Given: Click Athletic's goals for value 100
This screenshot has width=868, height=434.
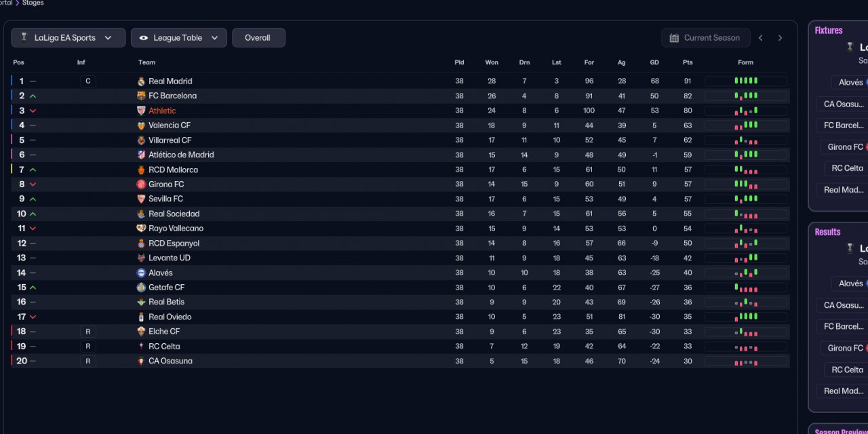Looking at the screenshot, I should pos(589,111).
